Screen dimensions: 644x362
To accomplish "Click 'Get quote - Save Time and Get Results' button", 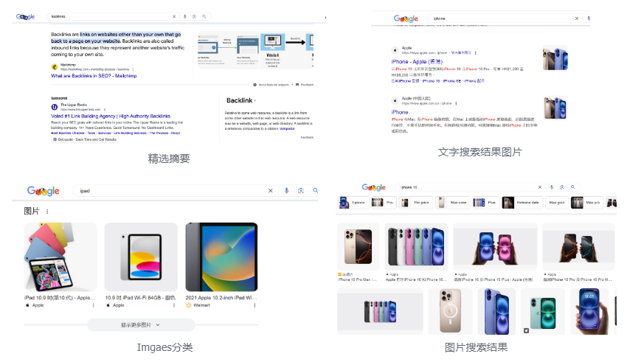I will pyautogui.click(x=85, y=139).
